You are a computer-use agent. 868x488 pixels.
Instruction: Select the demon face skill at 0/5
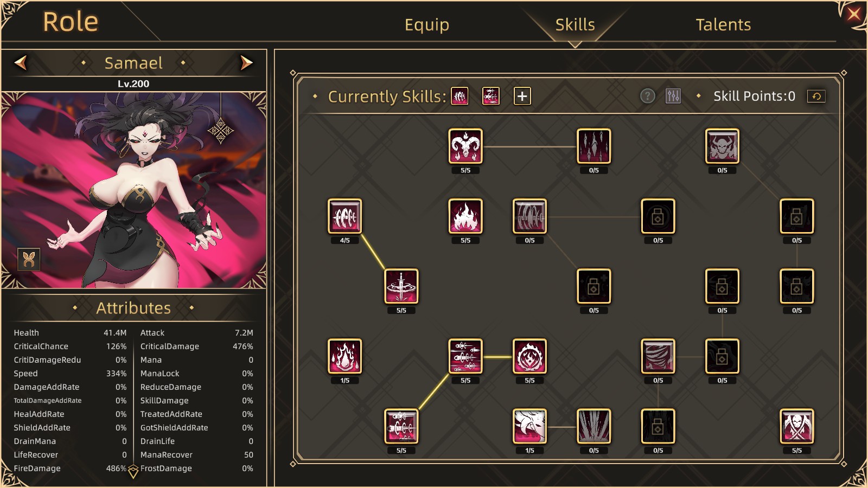(x=722, y=146)
